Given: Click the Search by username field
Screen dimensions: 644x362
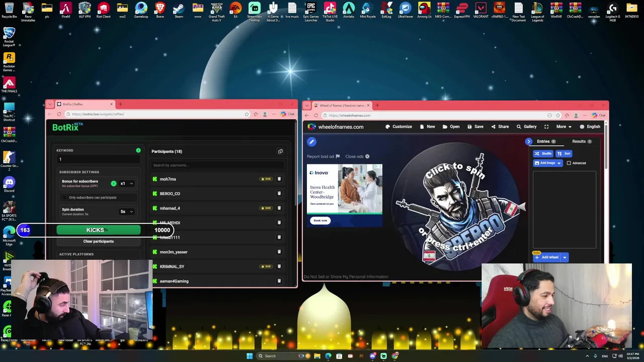Looking at the screenshot, I should [x=217, y=165].
